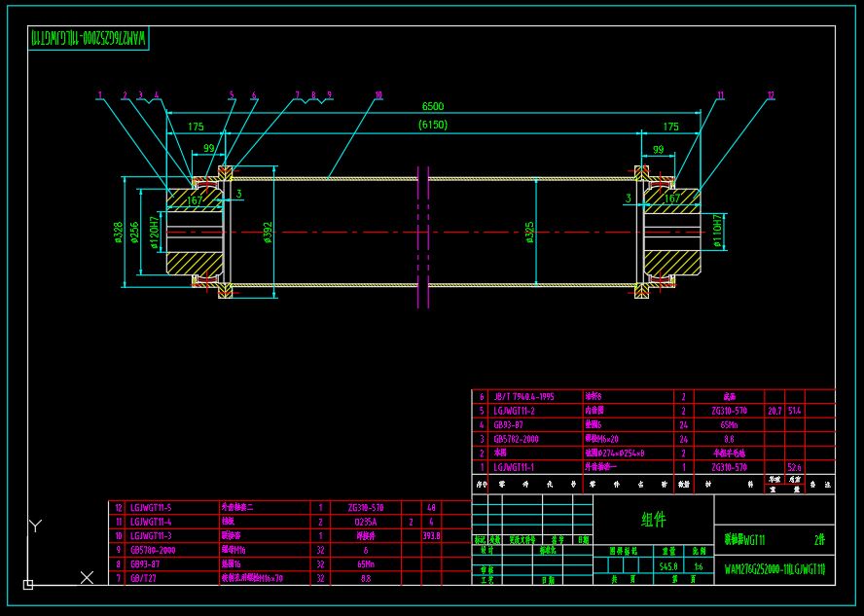This screenshot has height=616, width=864.
Task: Click part balloon number 10
Action: tap(378, 95)
